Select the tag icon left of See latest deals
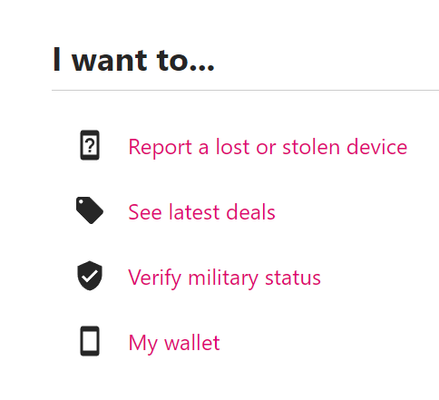The image size is (439, 400). [x=90, y=210]
